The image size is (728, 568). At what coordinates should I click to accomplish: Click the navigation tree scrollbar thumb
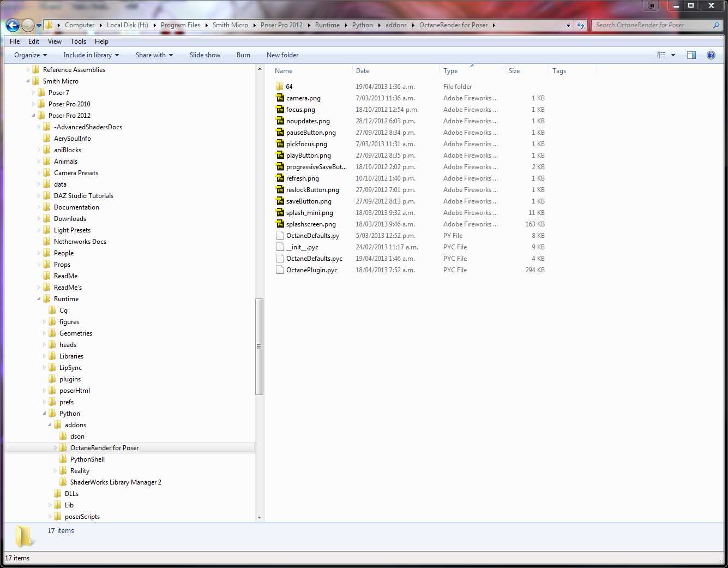(x=259, y=346)
